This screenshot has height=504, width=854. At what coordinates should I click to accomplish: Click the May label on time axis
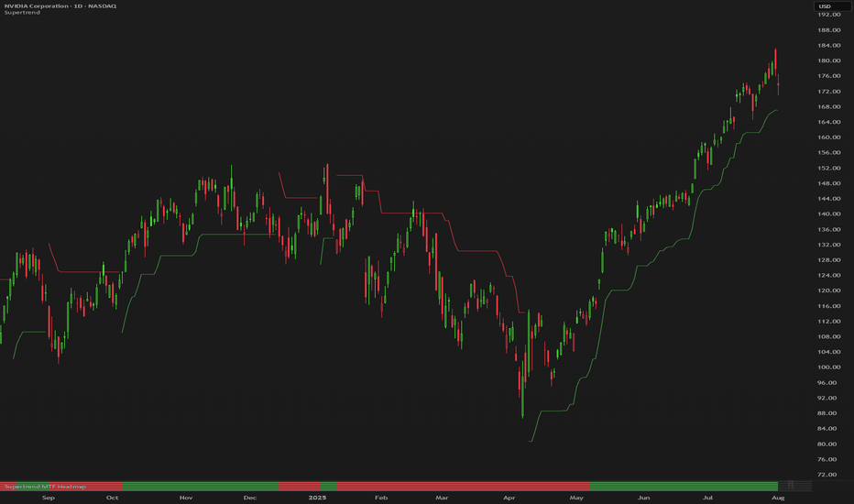click(x=576, y=498)
